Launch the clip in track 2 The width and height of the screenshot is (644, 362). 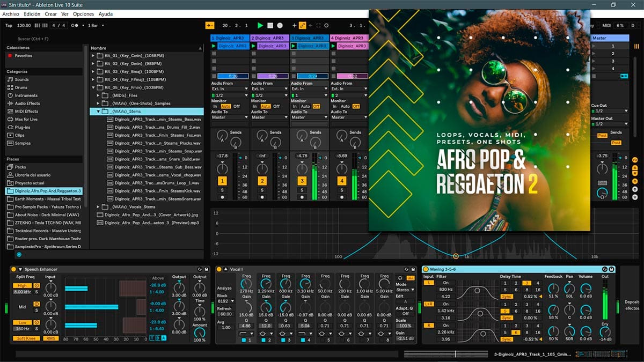pos(253,46)
